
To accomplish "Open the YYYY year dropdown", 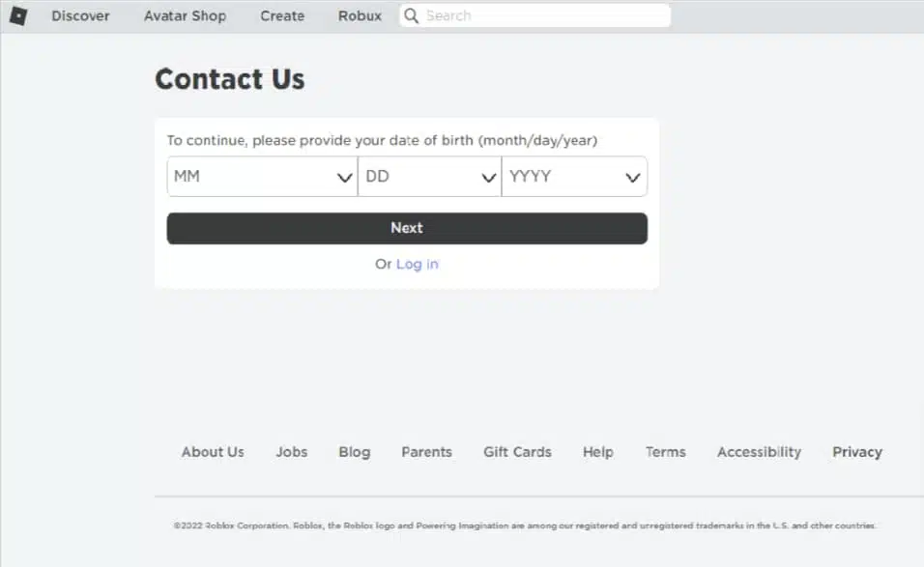I will click(x=574, y=176).
